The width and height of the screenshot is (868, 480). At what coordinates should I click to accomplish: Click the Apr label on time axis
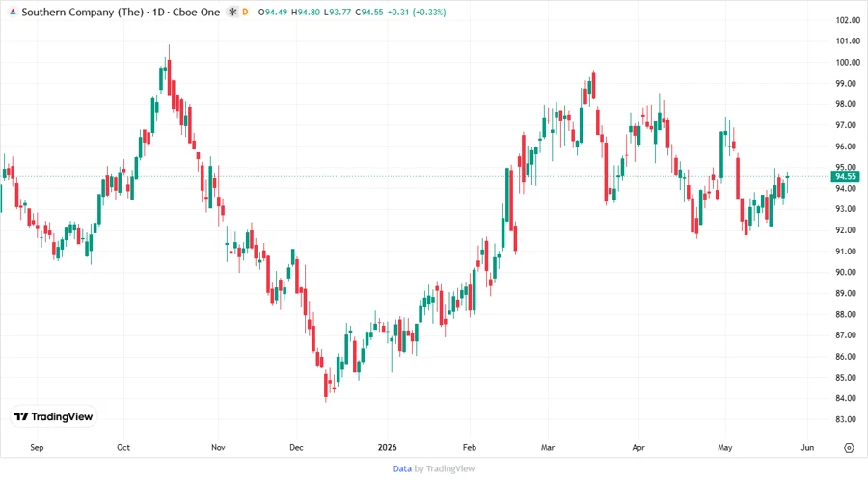tap(638, 448)
